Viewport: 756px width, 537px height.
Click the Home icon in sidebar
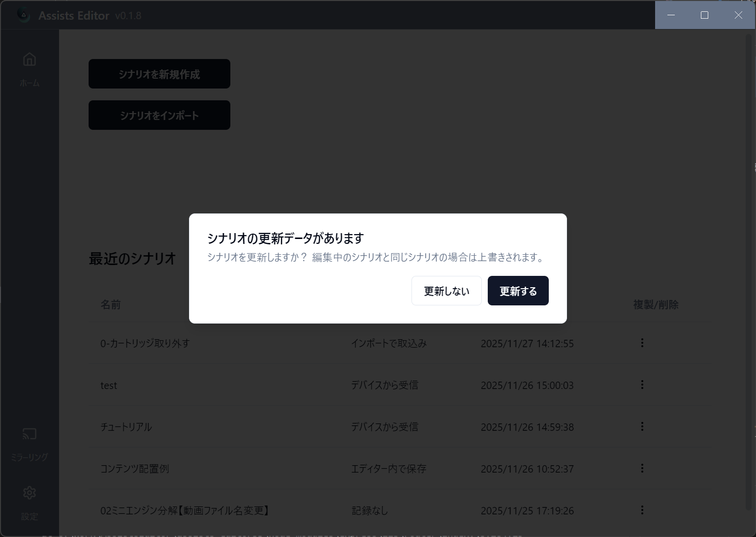[x=30, y=60]
